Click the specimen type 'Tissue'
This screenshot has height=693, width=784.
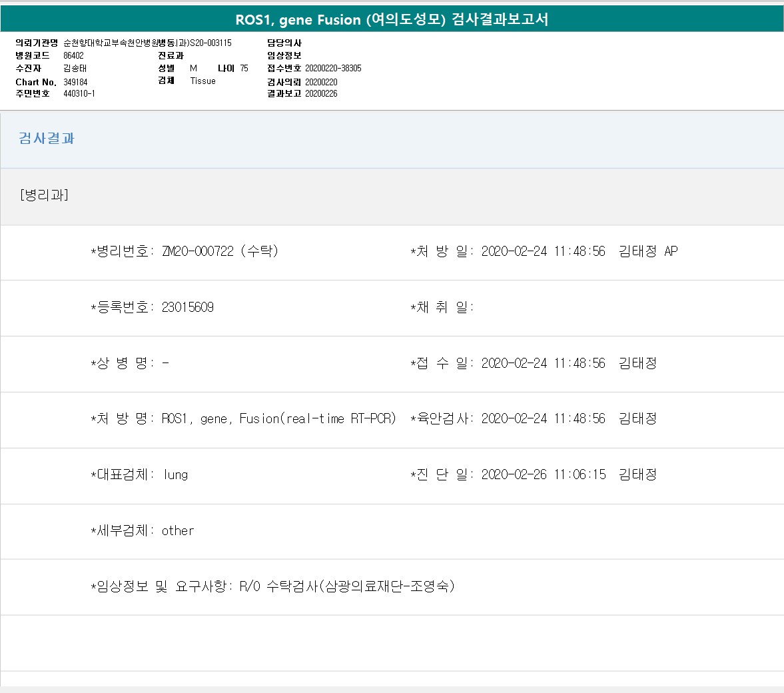point(203,81)
